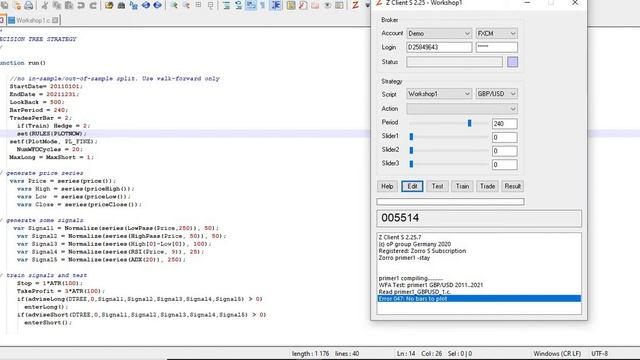Click the blue right-arrow circle icon

click(157, 5)
